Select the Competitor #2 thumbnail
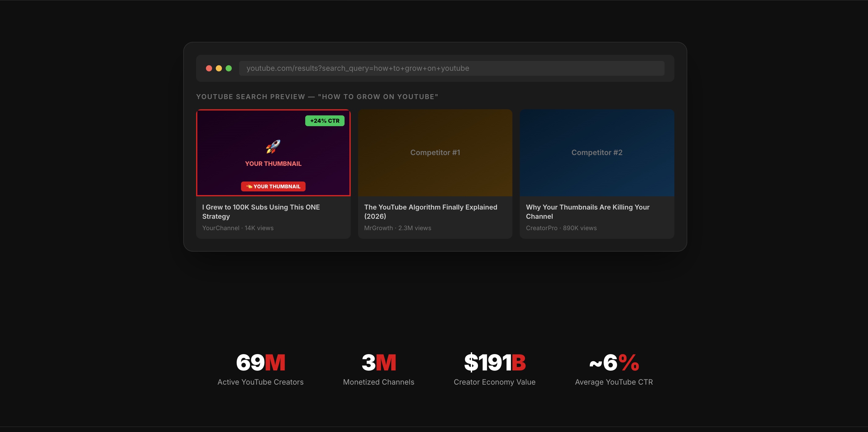The height and width of the screenshot is (432, 868). coord(597,152)
